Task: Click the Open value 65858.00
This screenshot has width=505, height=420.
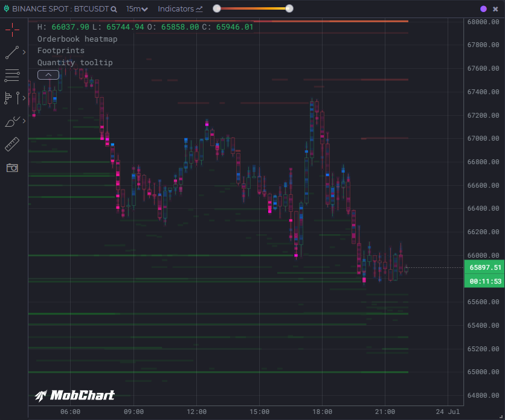Action: click(180, 27)
